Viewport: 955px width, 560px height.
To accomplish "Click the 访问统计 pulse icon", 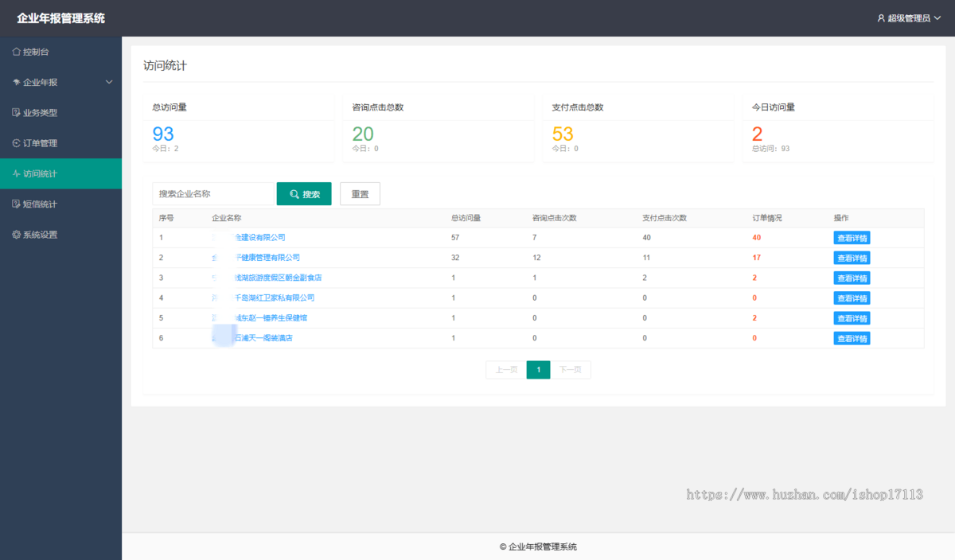I will [17, 173].
